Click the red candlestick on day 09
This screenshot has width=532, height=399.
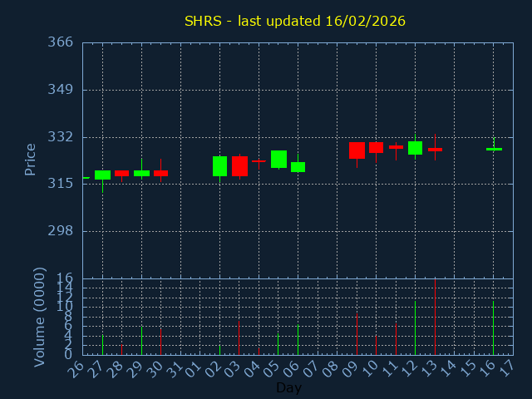point(357,150)
